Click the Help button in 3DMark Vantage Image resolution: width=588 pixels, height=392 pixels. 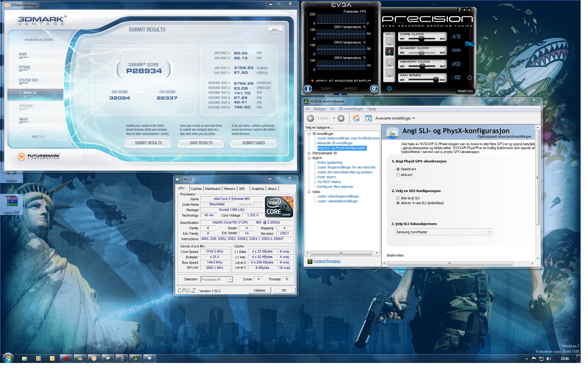pyautogui.click(x=275, y=30)
